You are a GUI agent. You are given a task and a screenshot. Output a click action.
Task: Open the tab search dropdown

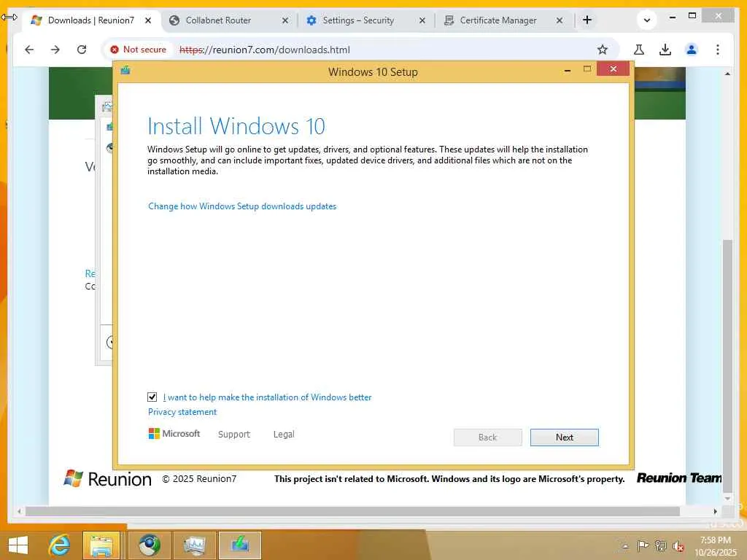click(x=646, y=20)
